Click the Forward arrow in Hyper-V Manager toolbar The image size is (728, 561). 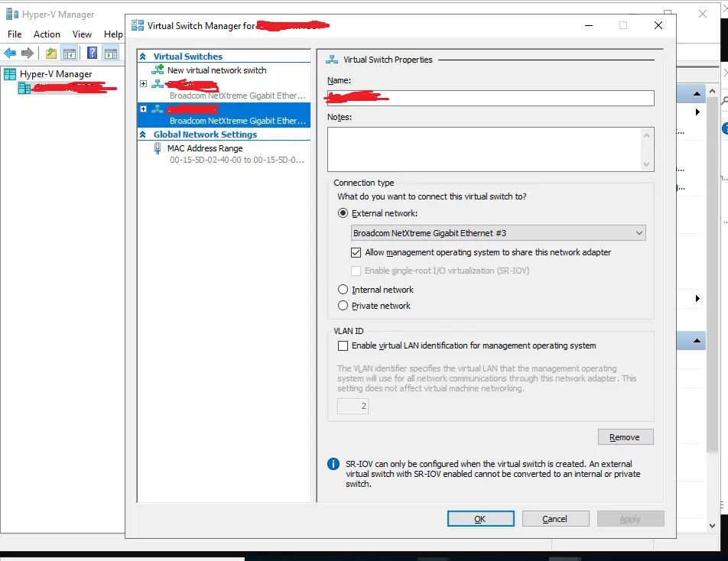[28, 53]
